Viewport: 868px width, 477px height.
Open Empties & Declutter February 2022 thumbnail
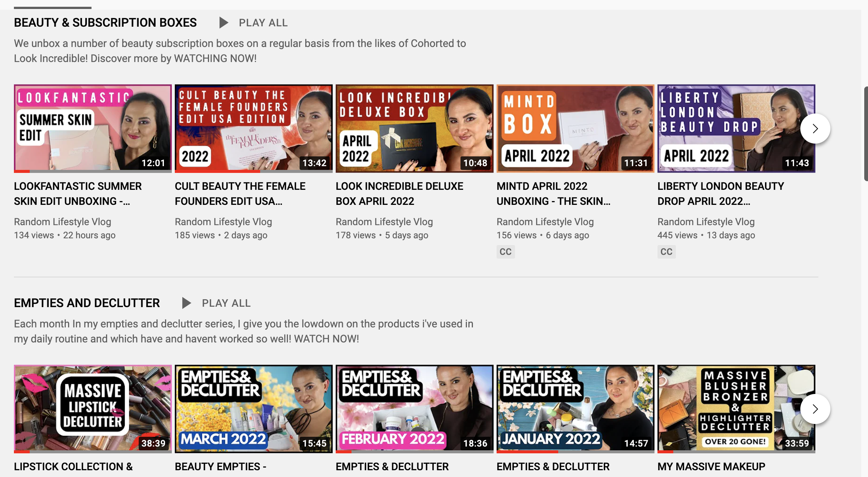click(415, 409)
